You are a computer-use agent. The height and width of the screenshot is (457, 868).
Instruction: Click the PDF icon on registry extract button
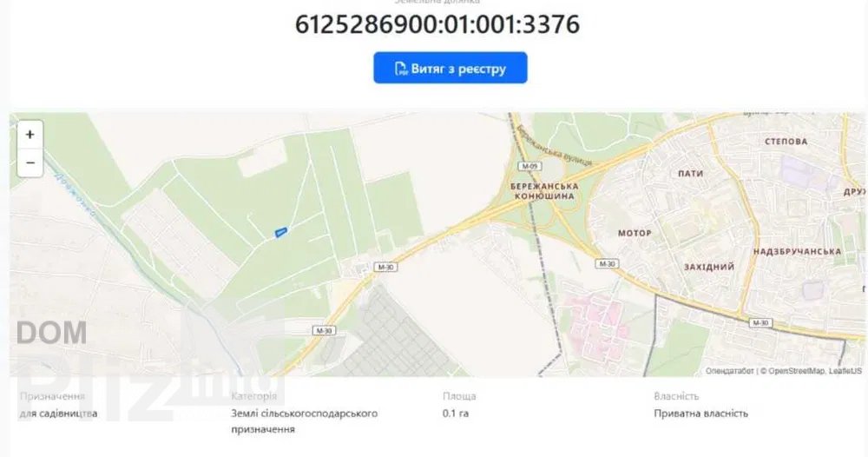pyautogui.click(x=401, y=69)
